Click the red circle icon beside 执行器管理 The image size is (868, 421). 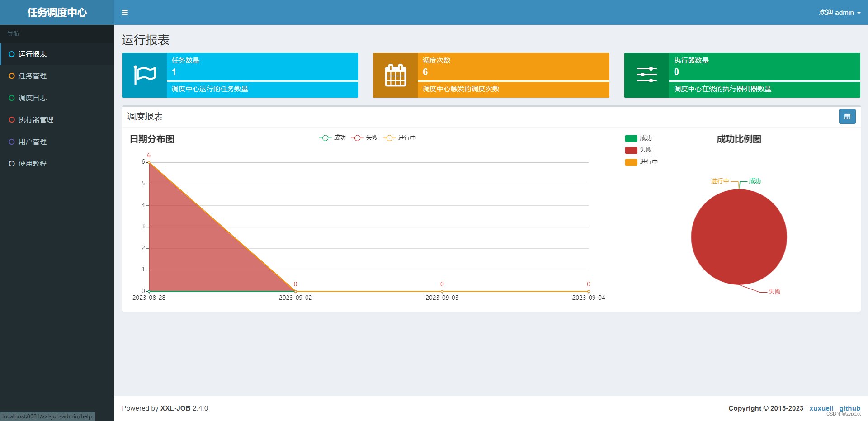click(12, 120)
